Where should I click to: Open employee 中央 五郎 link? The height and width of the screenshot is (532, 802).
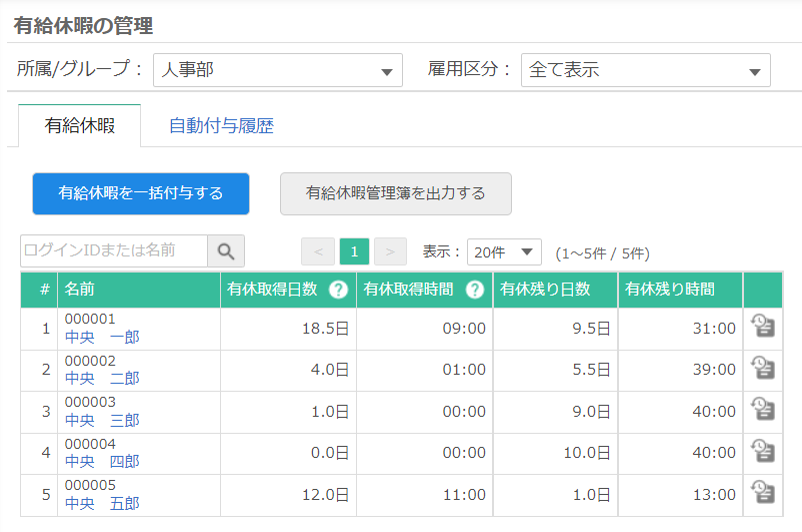point(102,503)
